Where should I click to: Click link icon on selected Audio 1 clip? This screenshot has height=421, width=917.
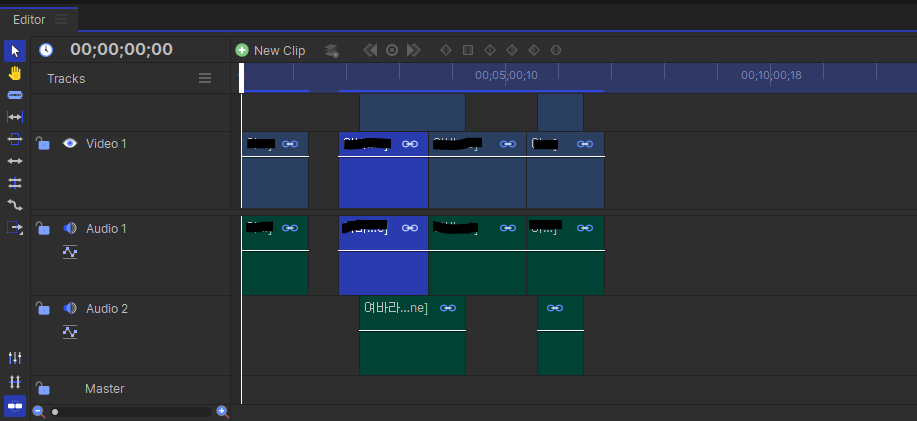point(410,228)
